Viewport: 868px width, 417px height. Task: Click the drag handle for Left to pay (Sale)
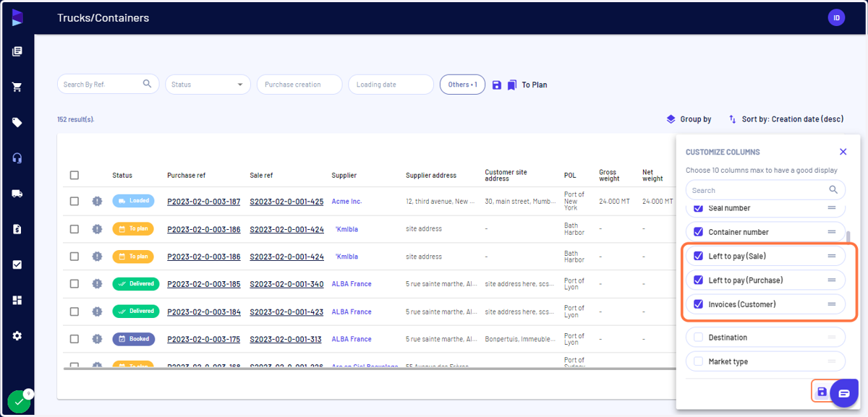tap(832, 256)
